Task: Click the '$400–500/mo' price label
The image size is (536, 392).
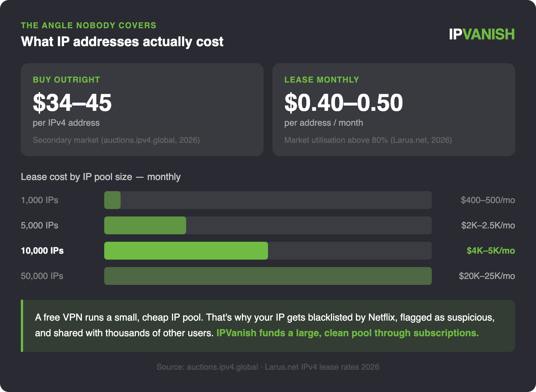Action: click(488, 200)
